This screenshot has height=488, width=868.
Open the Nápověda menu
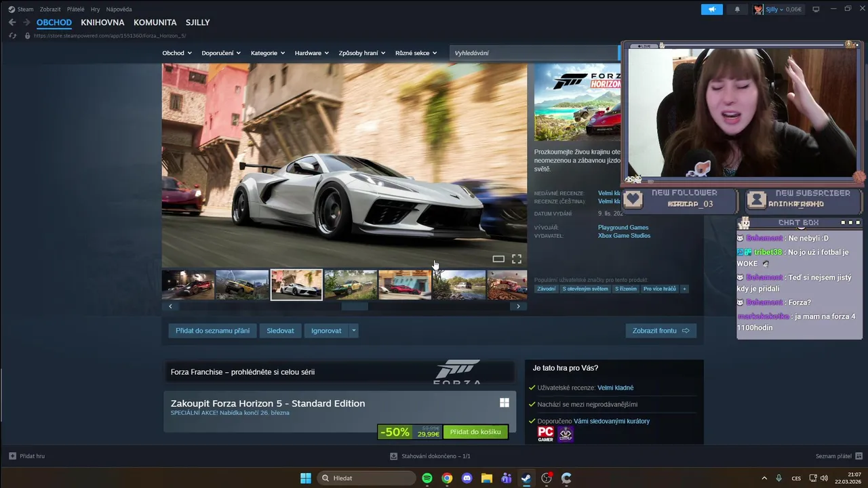point(119,9)
